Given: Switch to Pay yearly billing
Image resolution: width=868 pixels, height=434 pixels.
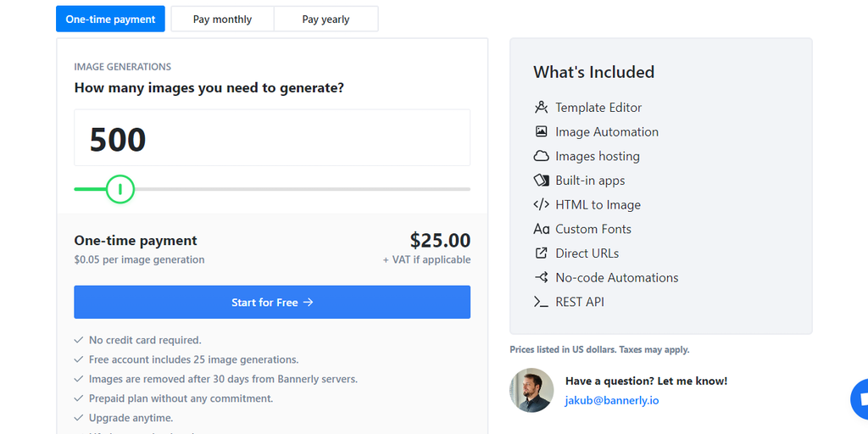Looking at the screenshot, I should click(325, 19).
